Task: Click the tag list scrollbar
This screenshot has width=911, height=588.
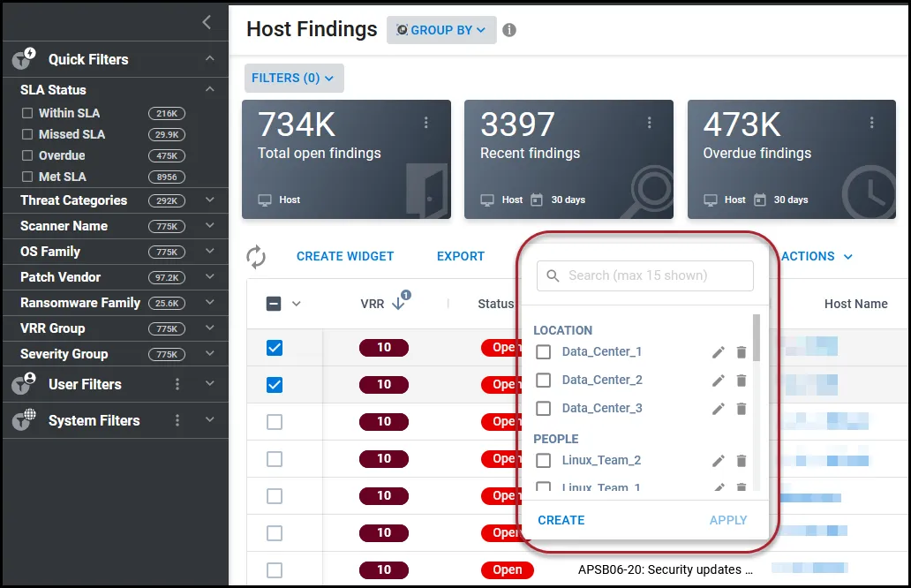Action: (757, 337)
